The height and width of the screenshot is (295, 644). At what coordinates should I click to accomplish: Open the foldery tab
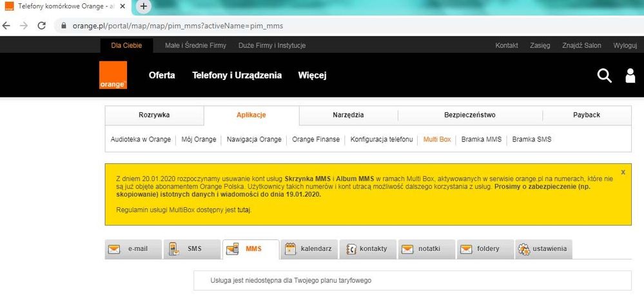click(x=485, y=249)
